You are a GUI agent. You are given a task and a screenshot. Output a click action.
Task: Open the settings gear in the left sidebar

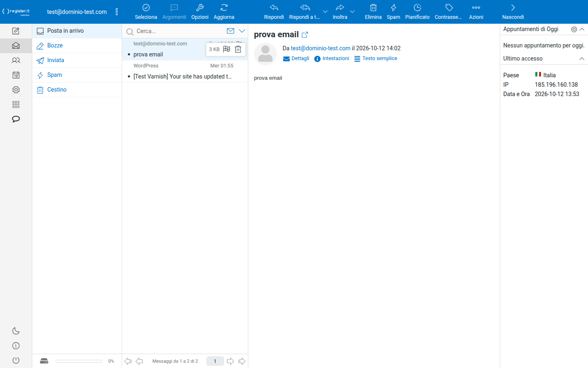[16, 90]
